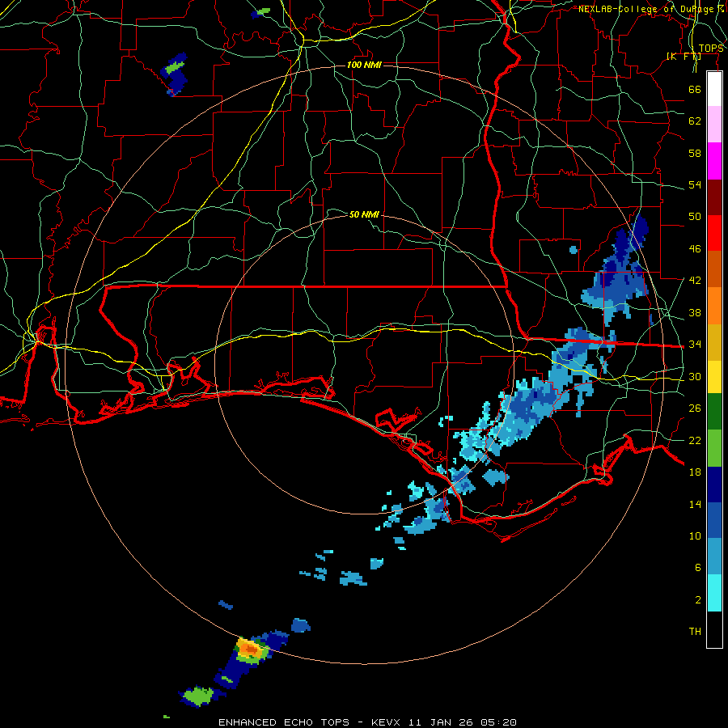Screen dimensions: 728x728
Task: Click the '42' legend value
Action: pos(695,281)
